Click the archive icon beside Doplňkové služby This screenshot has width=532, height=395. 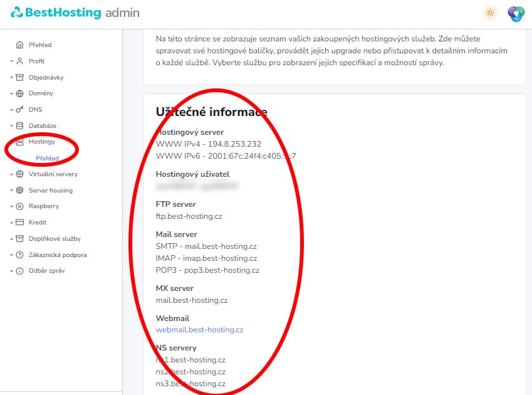coord(20,238)
